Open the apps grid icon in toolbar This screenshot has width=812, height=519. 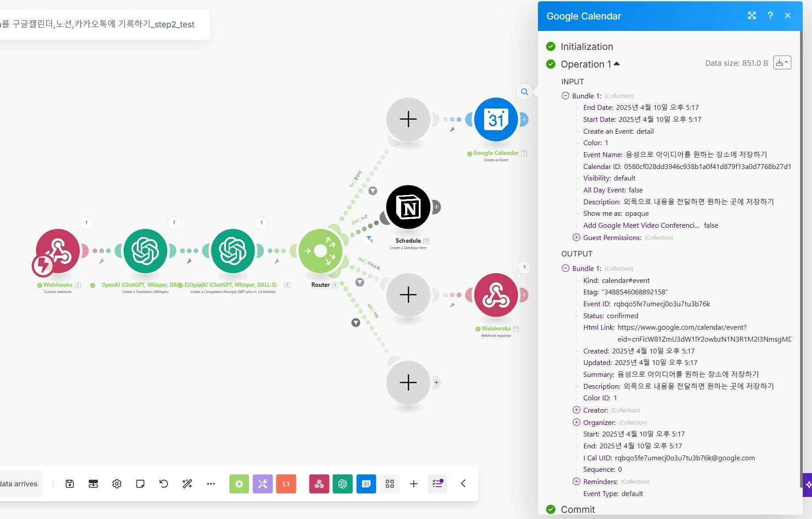point(390,484)
